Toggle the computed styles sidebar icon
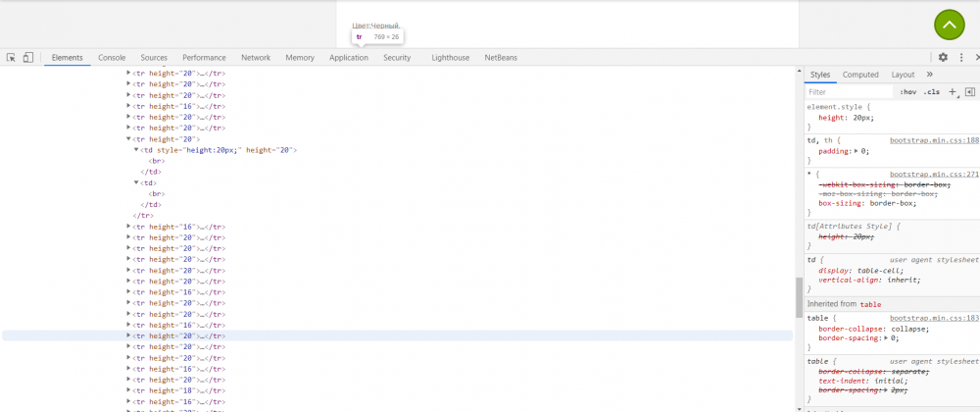980x412 pixels. click(970, 92)
